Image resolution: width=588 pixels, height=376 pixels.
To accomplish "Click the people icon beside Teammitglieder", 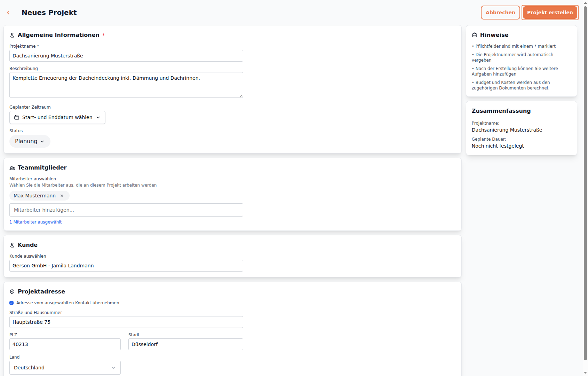I will [x=12, y=168].
